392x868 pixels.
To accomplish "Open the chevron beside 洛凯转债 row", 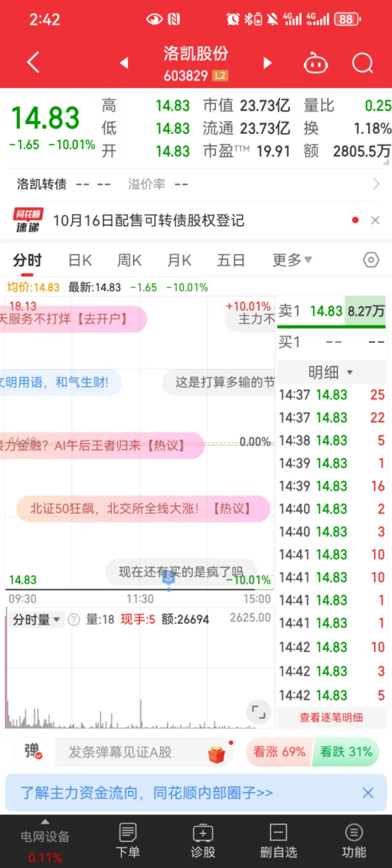I will click(376, 184).
